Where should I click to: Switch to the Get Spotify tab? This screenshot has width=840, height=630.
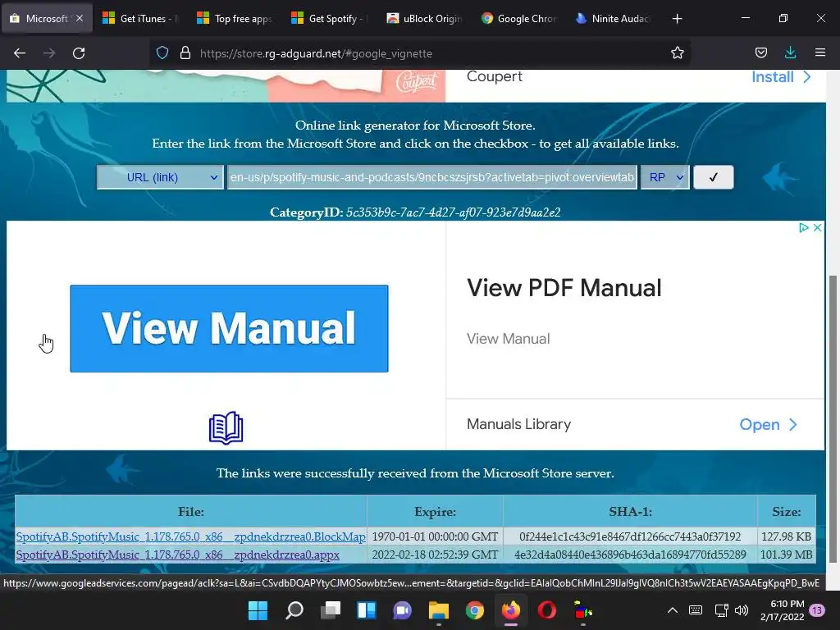coord(330,19)
